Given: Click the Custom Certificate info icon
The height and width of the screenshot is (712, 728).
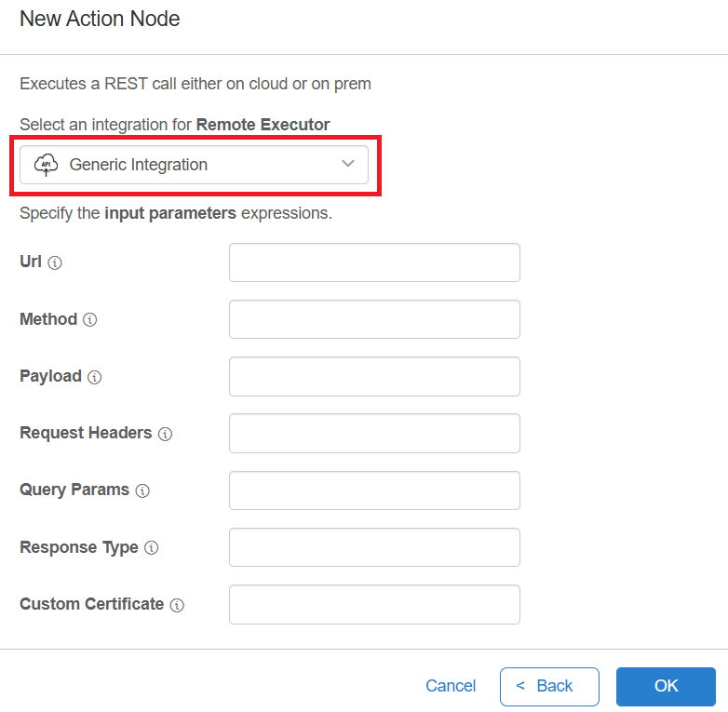Looking at the screenshot, I should [x=177, y=605].
